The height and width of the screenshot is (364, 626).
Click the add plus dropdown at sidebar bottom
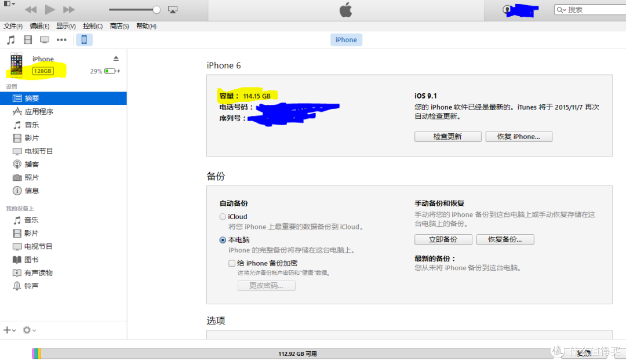click(10, 330)
